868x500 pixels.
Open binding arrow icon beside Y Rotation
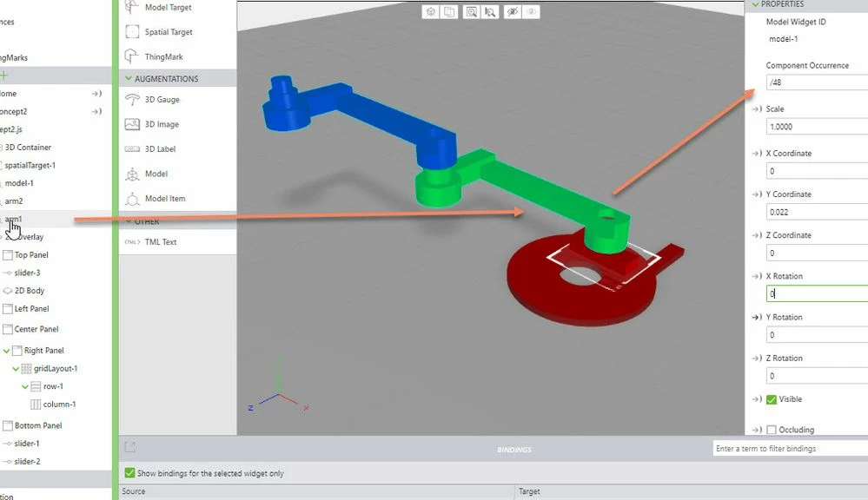point(757,317)
